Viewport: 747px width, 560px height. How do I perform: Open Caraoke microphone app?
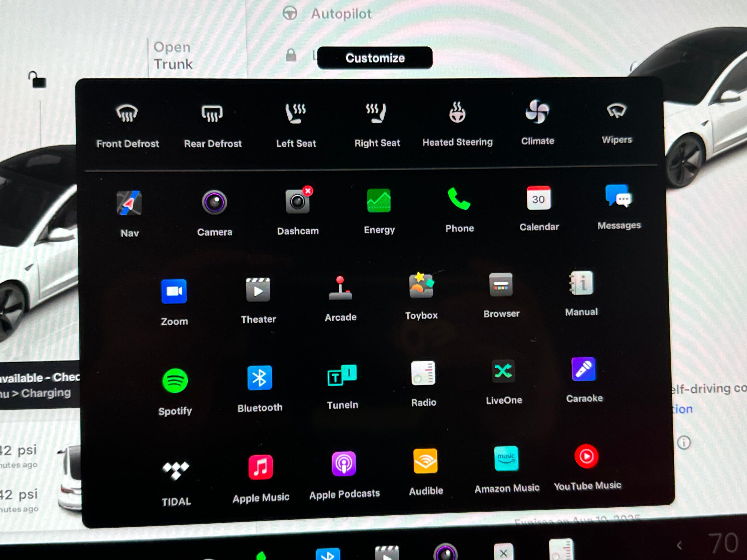(x=584, y=380)
